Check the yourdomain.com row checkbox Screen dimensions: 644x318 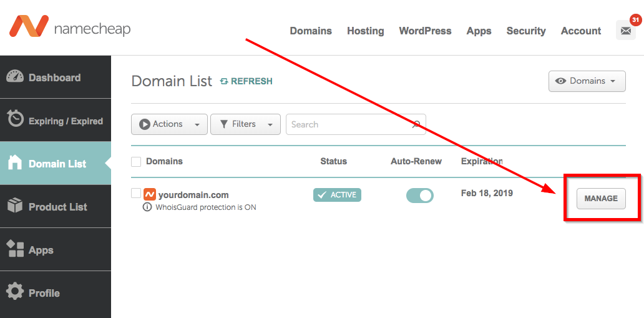point(136,194)
